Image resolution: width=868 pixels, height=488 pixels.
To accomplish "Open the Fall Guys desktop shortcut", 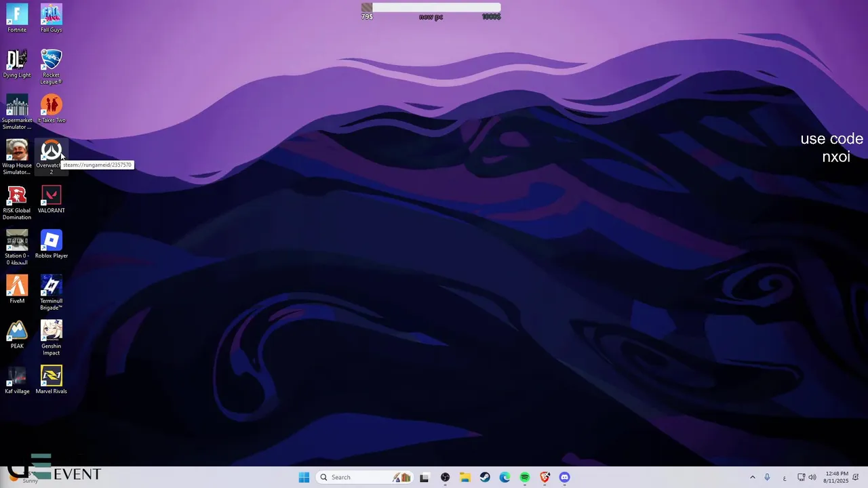I will [x=52, y=18].
